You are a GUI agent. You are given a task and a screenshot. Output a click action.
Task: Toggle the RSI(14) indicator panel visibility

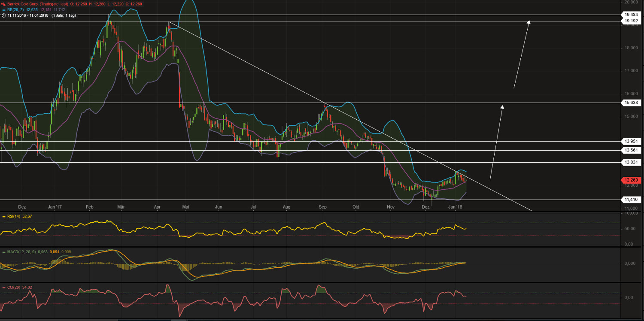pos(15,216)
